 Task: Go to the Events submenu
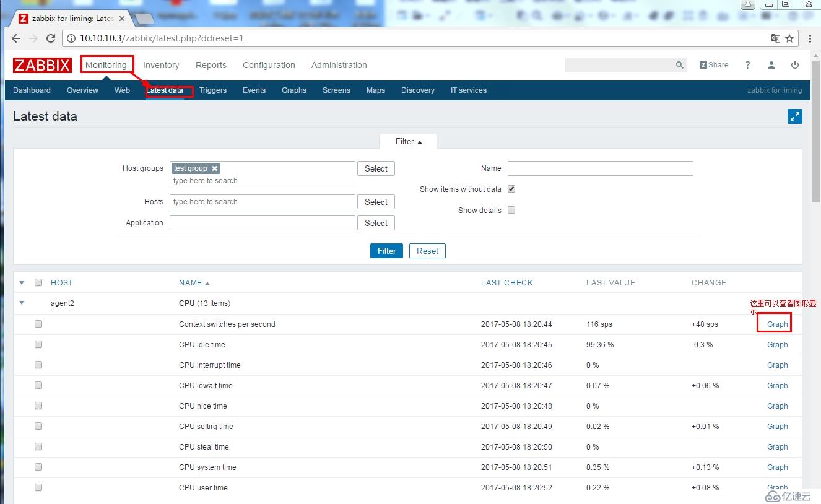[x=254, y=90]
